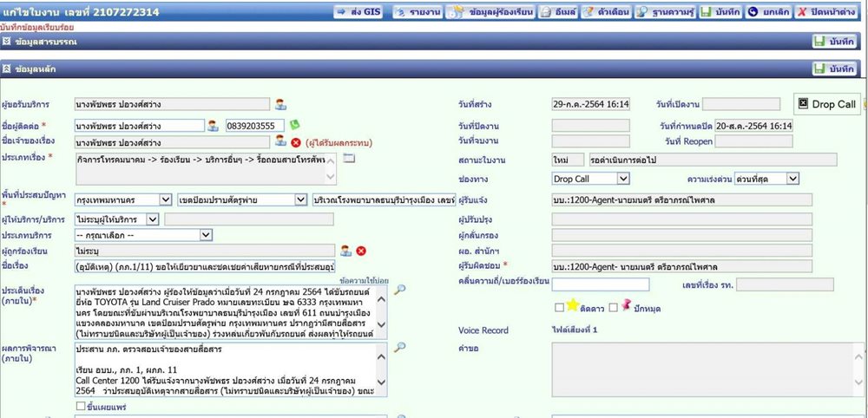The height and width of the screenshot is (418, 868).
Task: Click the คลื่นความถี่/เบอร์ร้องเรียน input field
Action: tap(601, 284)
